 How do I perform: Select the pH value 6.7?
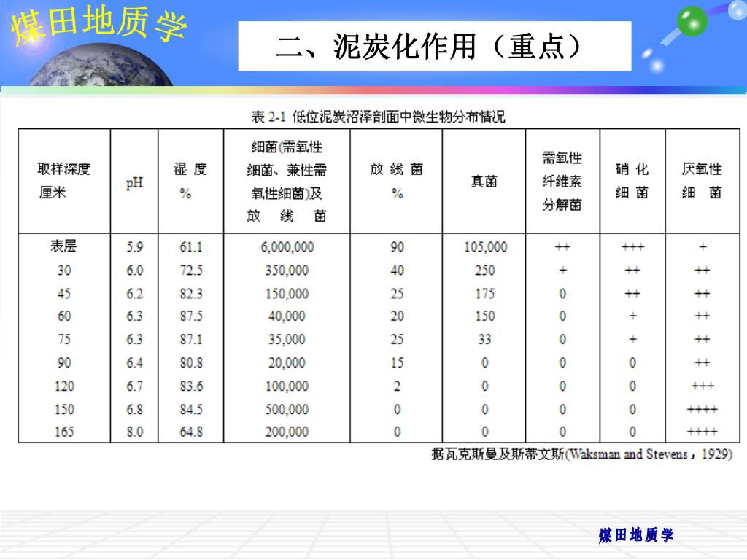coord(134,386)
